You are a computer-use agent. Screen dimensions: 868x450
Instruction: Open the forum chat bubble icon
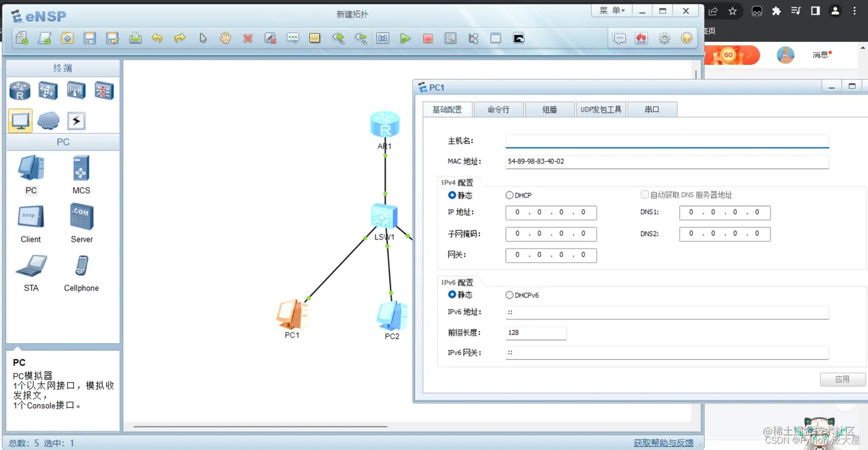pyautogui.click(x=619, y=38)
